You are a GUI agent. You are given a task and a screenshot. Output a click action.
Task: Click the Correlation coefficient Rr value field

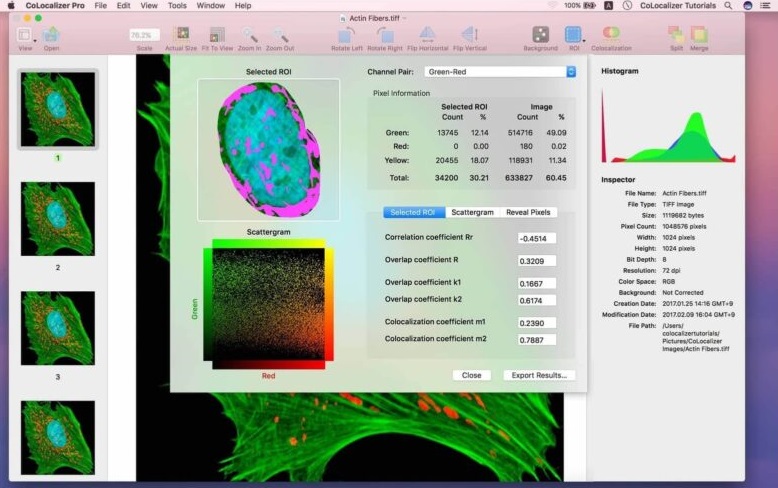click(x=536, y=239)
